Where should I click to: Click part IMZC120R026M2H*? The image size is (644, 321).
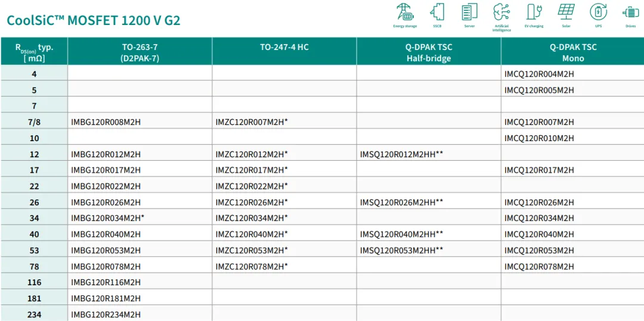click(x=252, y=202)
